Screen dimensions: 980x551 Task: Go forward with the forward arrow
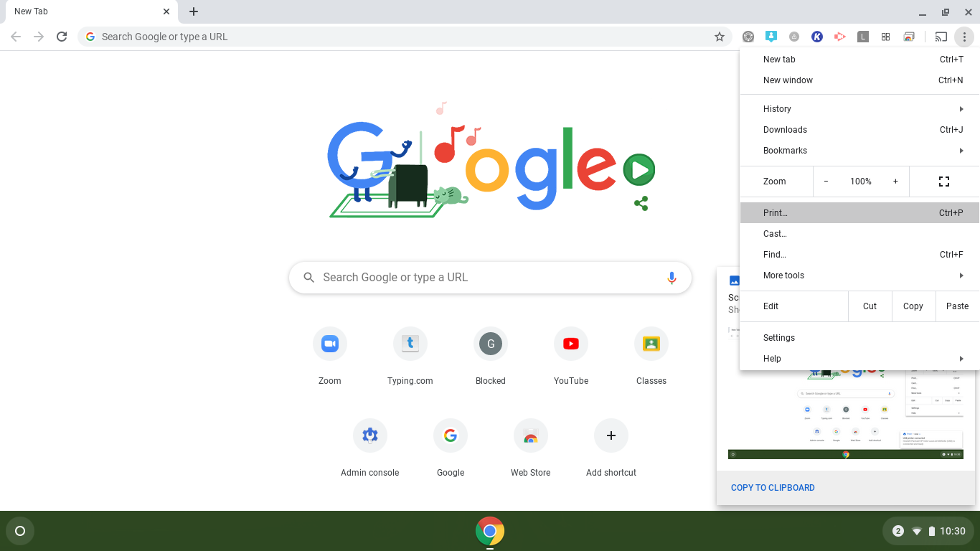pos(39,37)
